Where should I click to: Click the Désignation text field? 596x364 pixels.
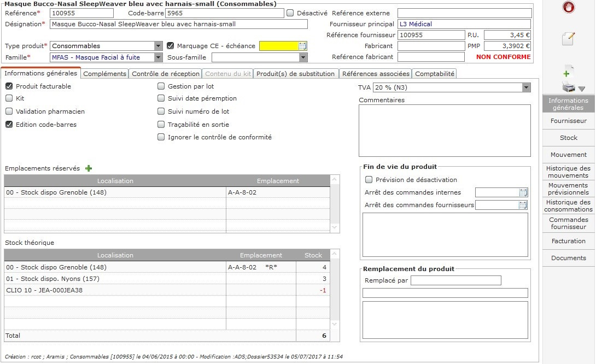[179, 24]
